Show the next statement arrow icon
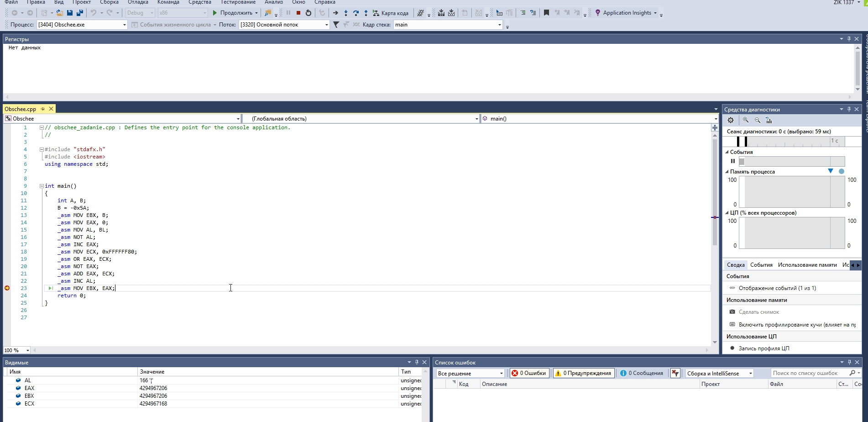868x422 pixels. (x=335, y=13)
